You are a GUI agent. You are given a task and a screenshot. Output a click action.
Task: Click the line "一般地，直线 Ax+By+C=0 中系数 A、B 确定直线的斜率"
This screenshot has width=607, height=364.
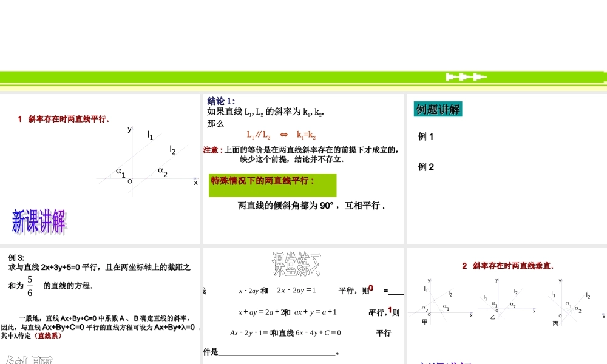click(x=104, y=318)
